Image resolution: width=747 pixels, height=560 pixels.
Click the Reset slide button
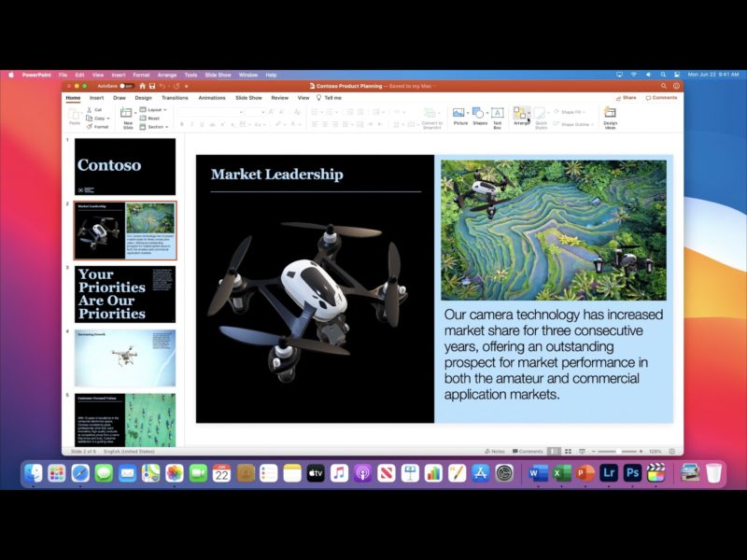click(x=149, y=119)
